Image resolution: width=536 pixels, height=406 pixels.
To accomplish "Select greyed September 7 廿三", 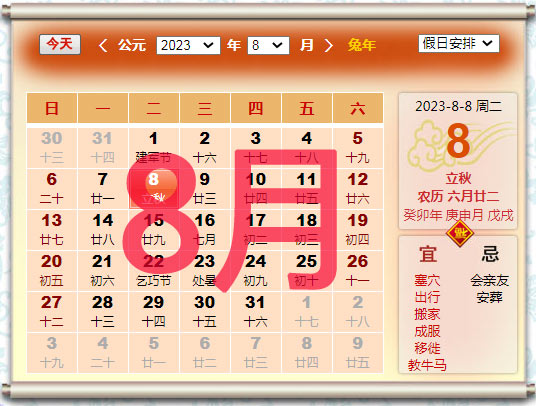I will (256, 353).
